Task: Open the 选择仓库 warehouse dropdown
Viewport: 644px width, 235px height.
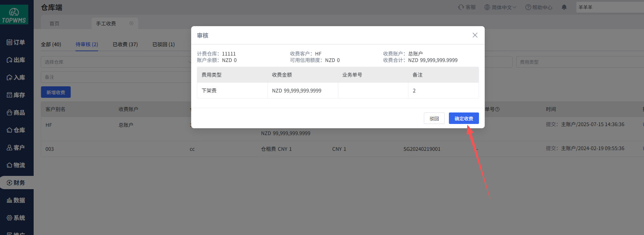Action: click(117, 62)
